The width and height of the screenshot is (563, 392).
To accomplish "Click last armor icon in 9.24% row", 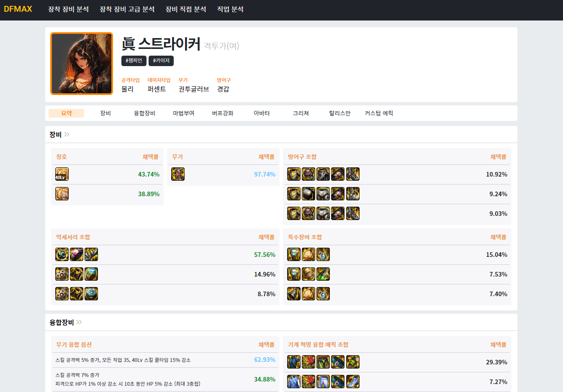I will pos(353,194).
